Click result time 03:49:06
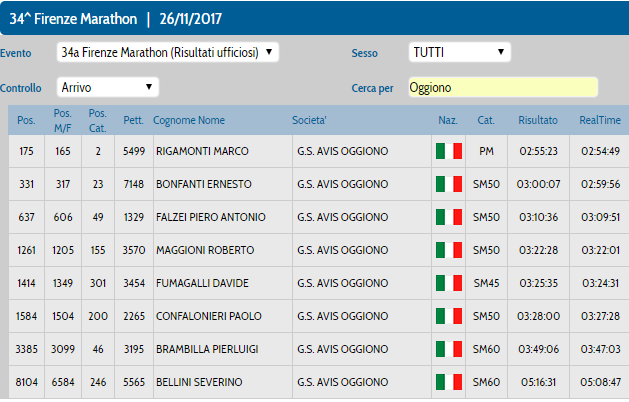This screenshot has width=629, height=402. tap(538, 349)
